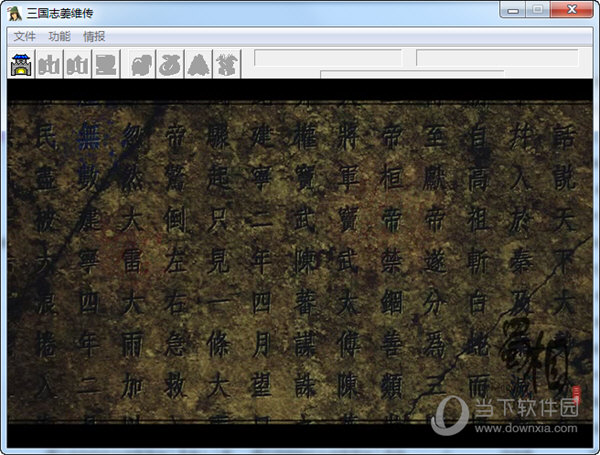
Task: Click the app icon in the title bar
Action: (15, 13)
